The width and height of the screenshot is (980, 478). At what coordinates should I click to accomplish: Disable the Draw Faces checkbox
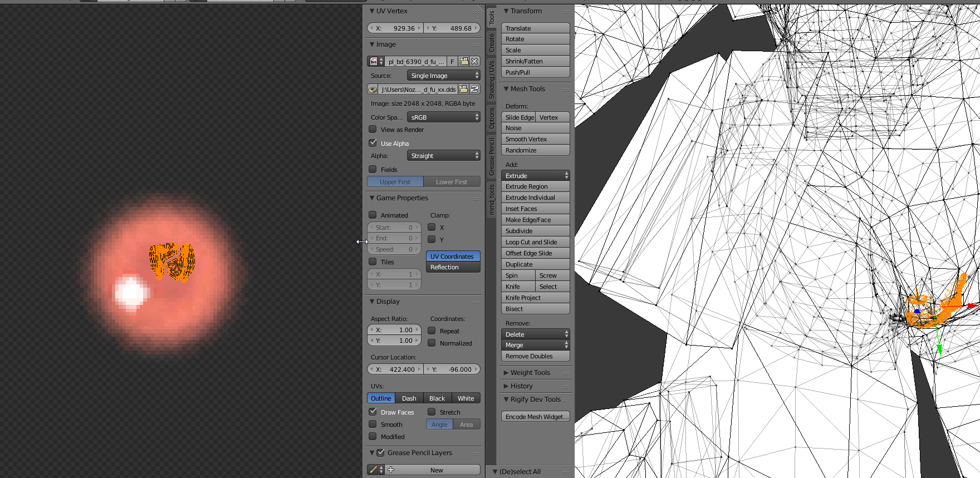coord(373,412)
